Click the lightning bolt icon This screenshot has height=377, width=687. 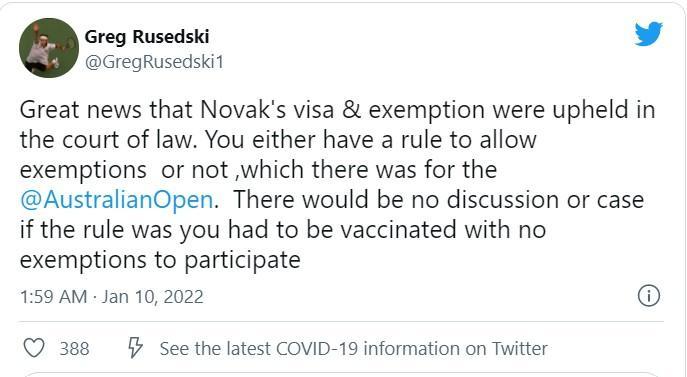tap(135, 349)
